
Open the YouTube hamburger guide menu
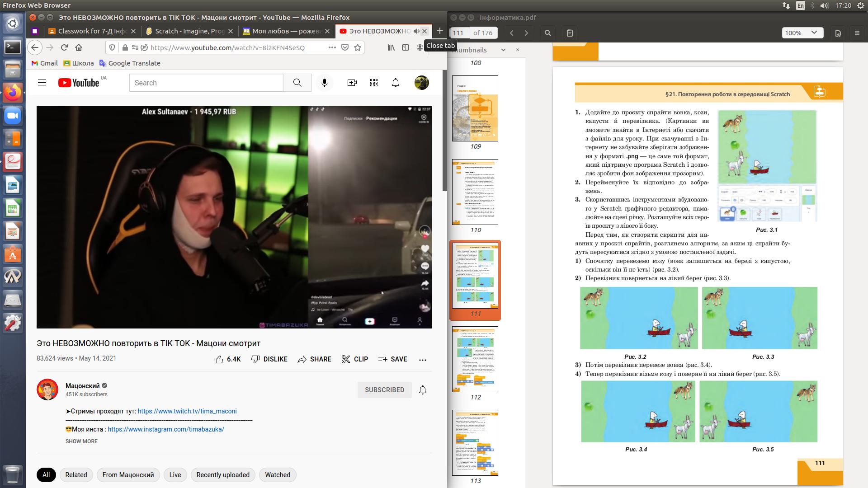(x=42, y=83)
